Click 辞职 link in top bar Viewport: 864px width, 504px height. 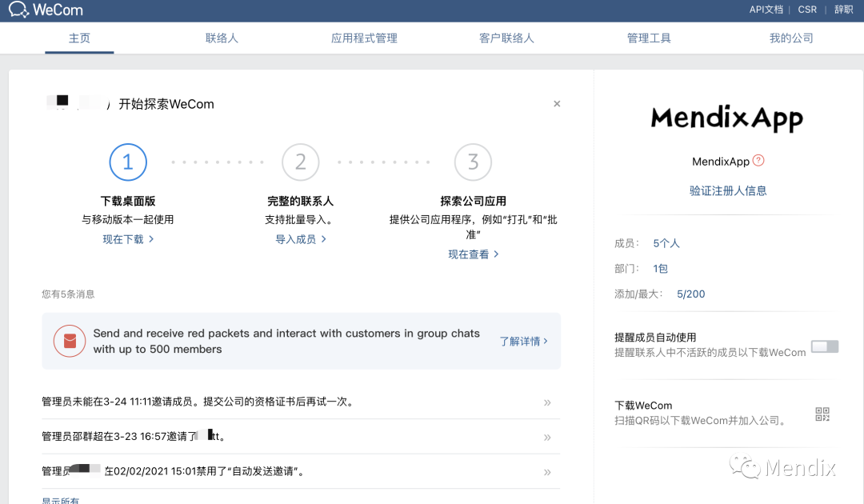tap(844, 10)
